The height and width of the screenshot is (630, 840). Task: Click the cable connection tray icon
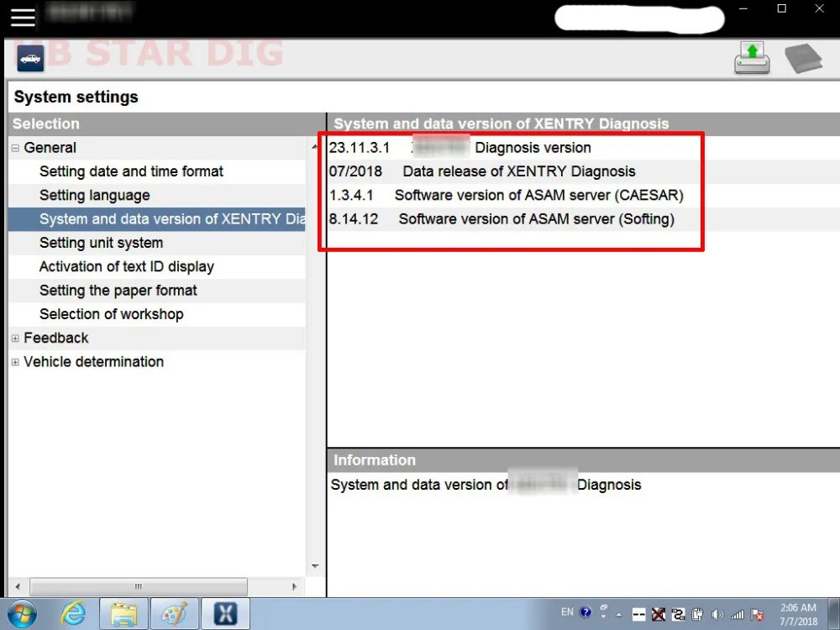678,614
